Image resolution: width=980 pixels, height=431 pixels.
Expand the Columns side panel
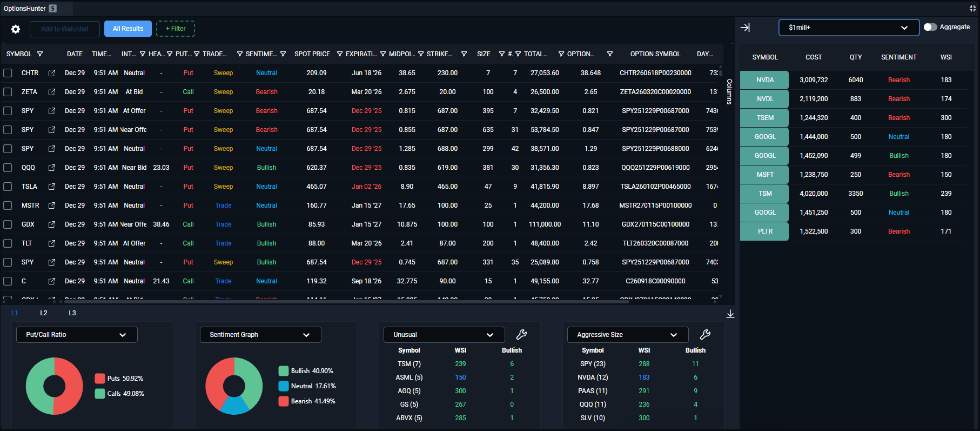(729, 91)
